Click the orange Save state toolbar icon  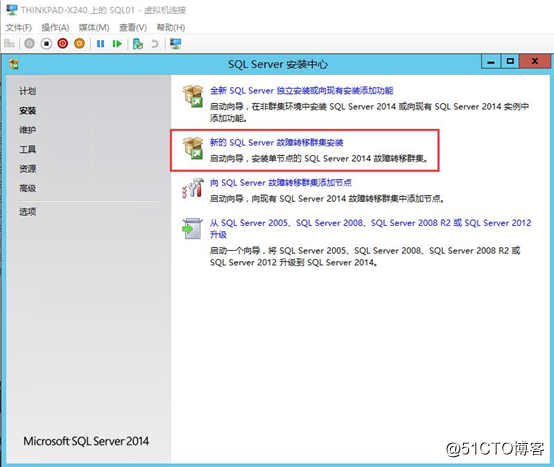coord(79,44)
